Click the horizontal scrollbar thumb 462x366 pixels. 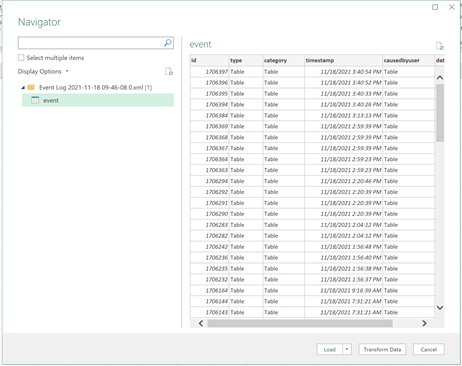coord(300,323)
